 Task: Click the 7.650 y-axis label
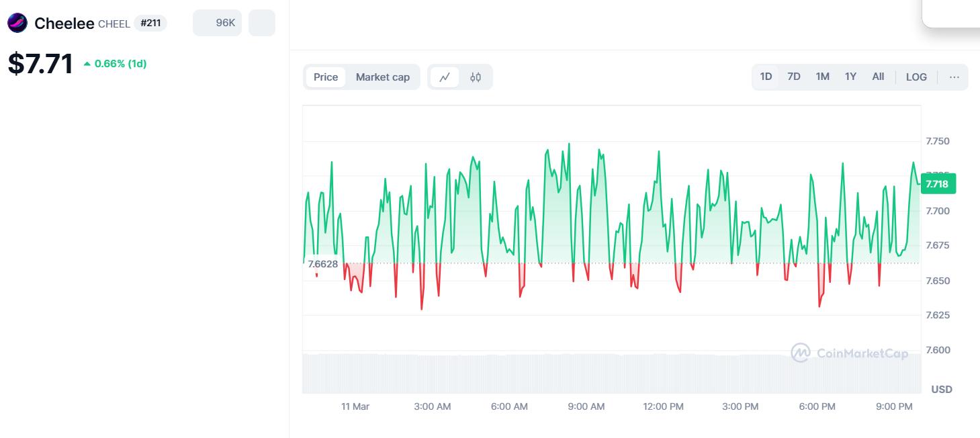[938, 280]
